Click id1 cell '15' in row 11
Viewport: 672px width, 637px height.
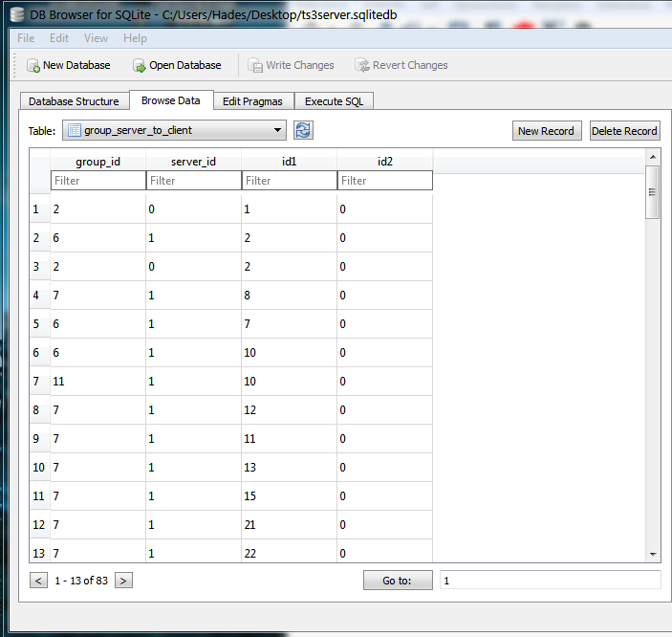pos(290,496)
